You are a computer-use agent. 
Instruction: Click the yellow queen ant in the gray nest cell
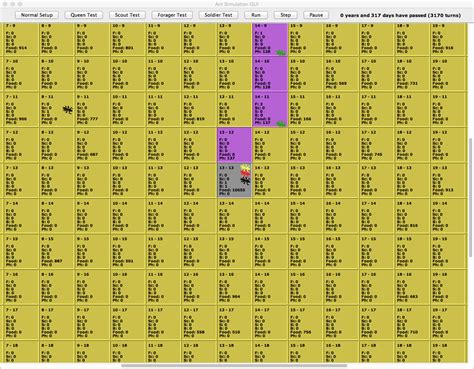[245, 167]
